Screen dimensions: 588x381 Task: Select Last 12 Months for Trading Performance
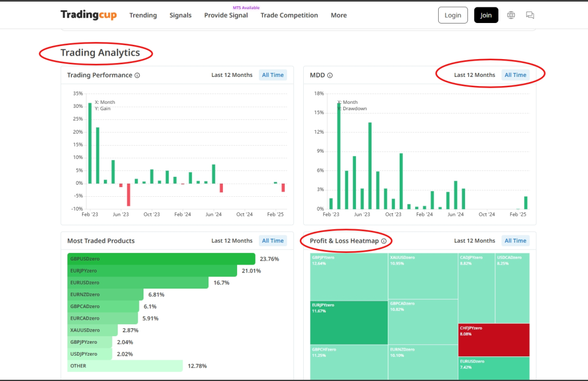(231, 75)
